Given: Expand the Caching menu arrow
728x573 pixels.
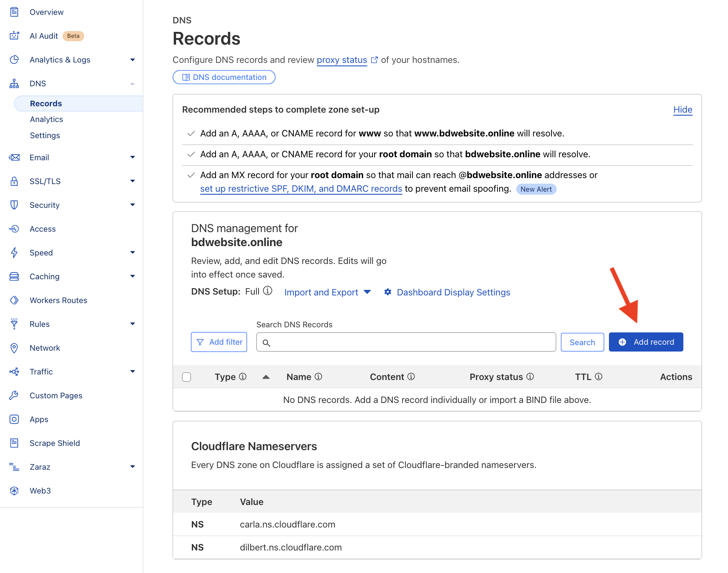Looking at the screenshot, I should click(x=133, y=276).
